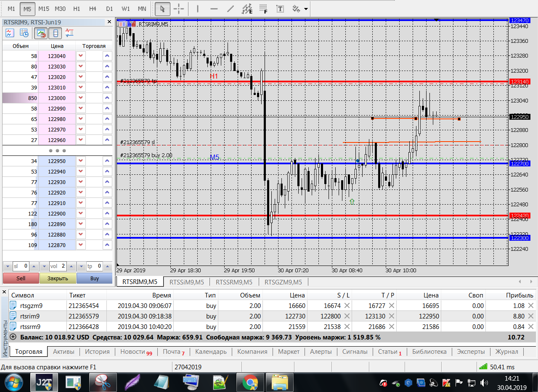The width and height of the screenshot is (538, 392).
Task: Remove stop loss on rtssrm9 row
Action: coord(347,326)
